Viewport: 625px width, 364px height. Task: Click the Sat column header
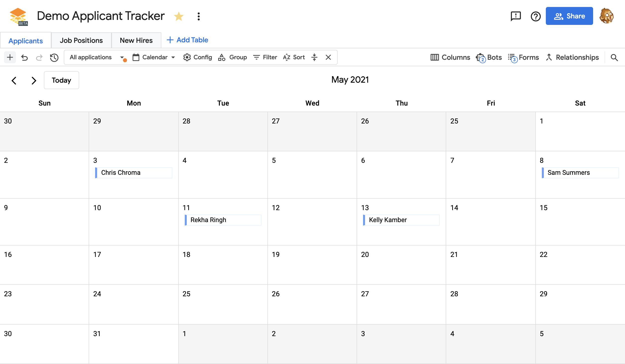tap(580, 103)
